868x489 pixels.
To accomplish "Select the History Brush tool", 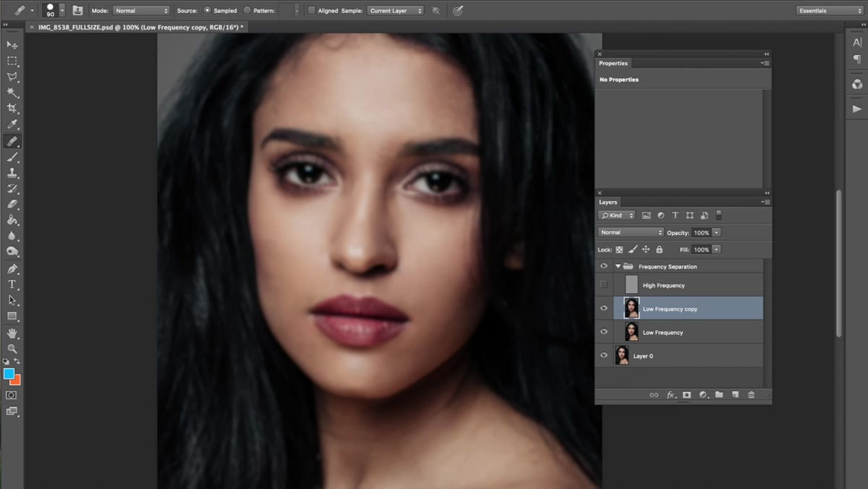I will coord(12,189).
